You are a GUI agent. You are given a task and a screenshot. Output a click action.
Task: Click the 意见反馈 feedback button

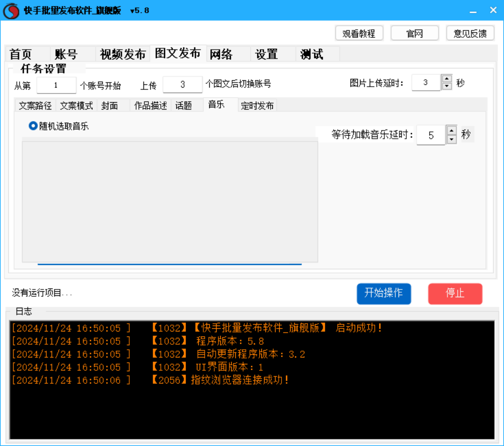click(470, 33)
